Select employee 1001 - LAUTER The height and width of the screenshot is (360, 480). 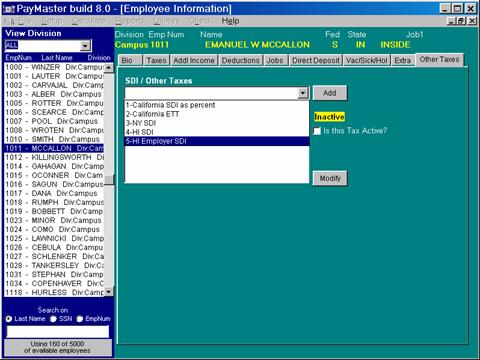(54, 76)
